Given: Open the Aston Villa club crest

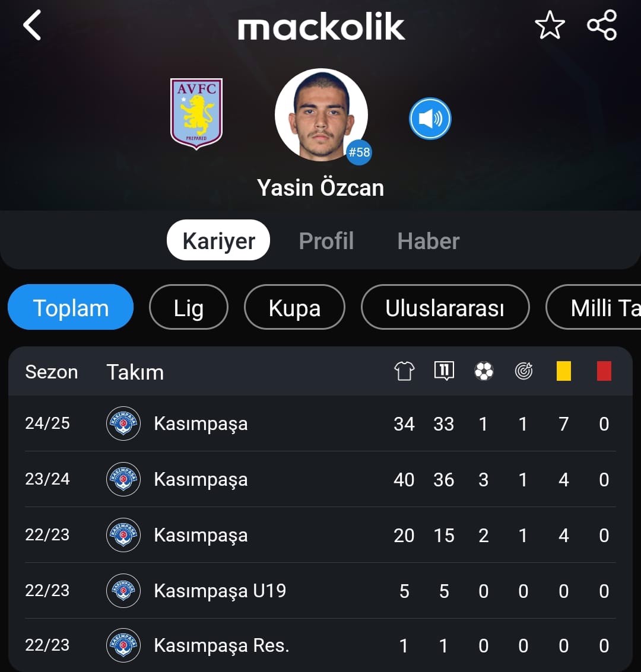Looking at the screenshot, I should coord(196,113).
